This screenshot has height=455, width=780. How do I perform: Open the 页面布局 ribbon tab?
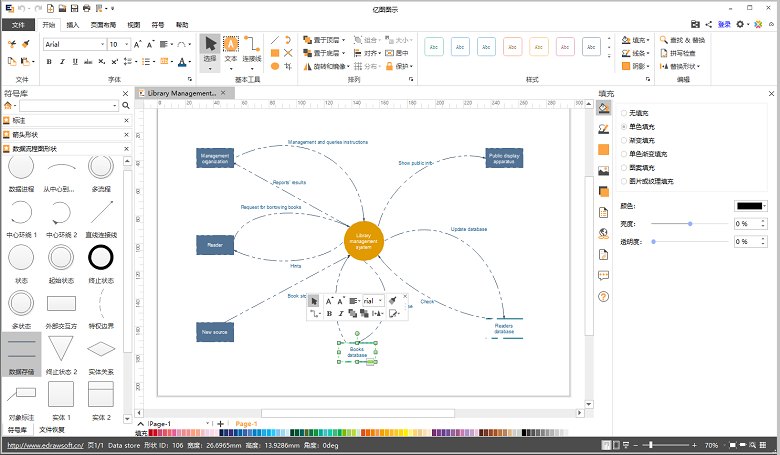(104, 23)
